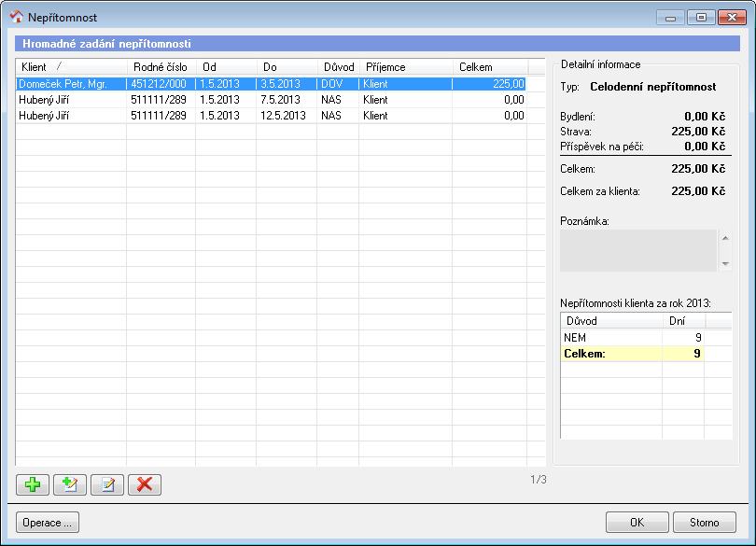Image resolution: width=756 pixels, height=546 pixels.
Task: Confirm with OK button
Action: (x=637, y=523)
